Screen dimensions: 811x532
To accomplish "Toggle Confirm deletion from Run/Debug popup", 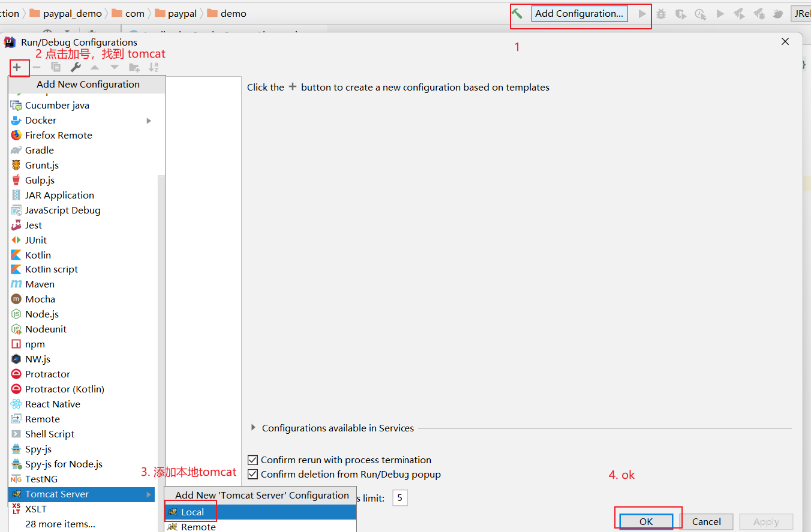I will tap(253, 474).
